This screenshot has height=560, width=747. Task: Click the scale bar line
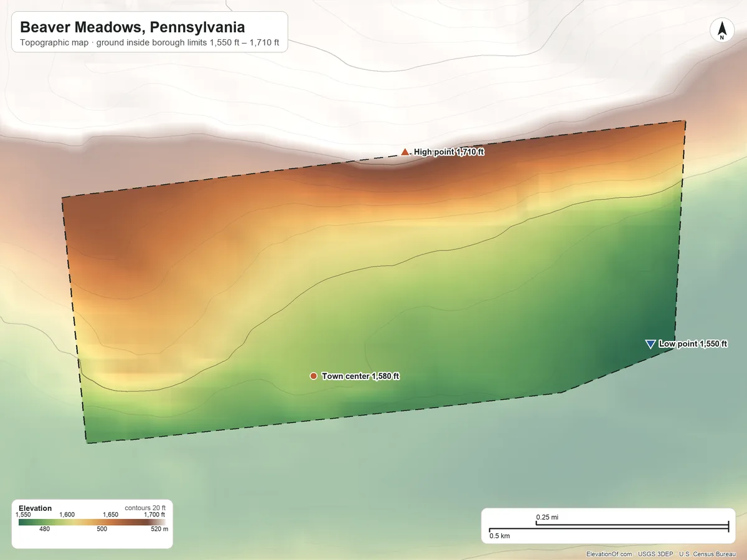pos(609,526)
